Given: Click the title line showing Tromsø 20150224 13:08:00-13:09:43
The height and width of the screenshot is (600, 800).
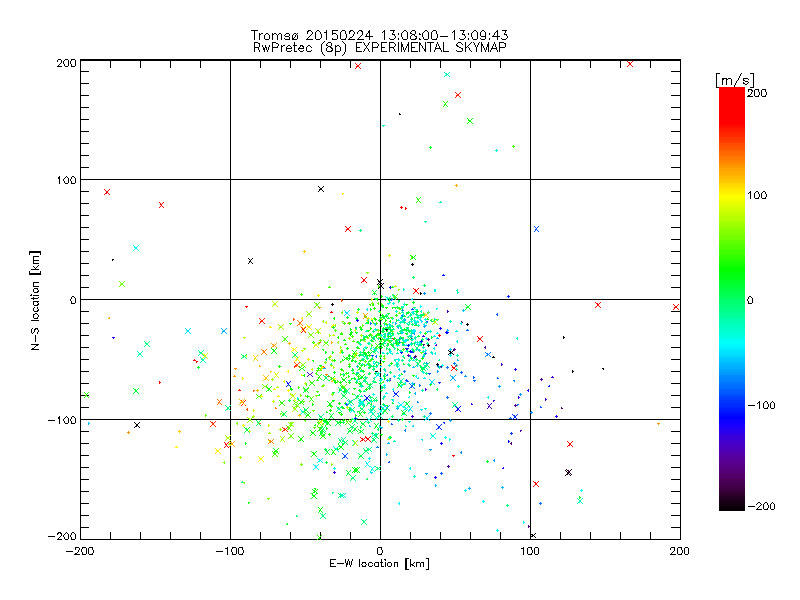Looking at the screenshot, I should [379, 35].
